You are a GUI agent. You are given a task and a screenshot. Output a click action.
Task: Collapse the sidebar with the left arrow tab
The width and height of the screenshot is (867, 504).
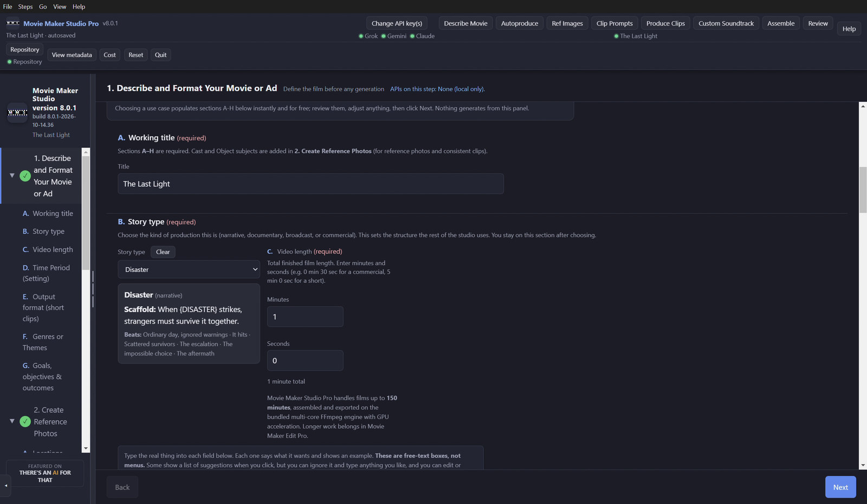(x=6, y=486)
